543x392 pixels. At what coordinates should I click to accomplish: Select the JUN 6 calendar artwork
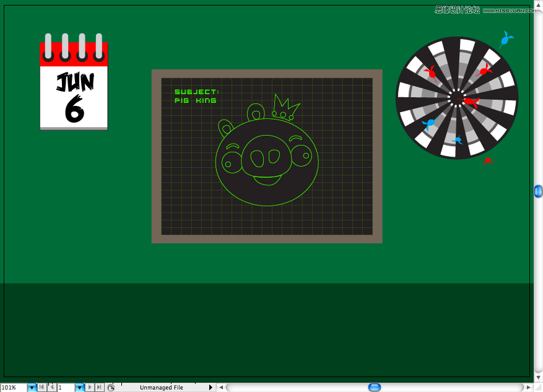(x=74, y=82)
